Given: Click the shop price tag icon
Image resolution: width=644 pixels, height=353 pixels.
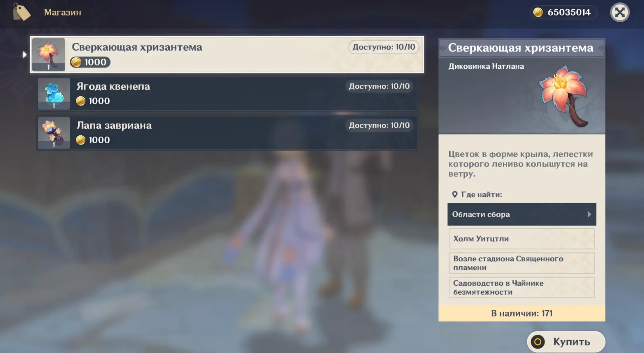Looking at the screenshot, I should (21, 12).
